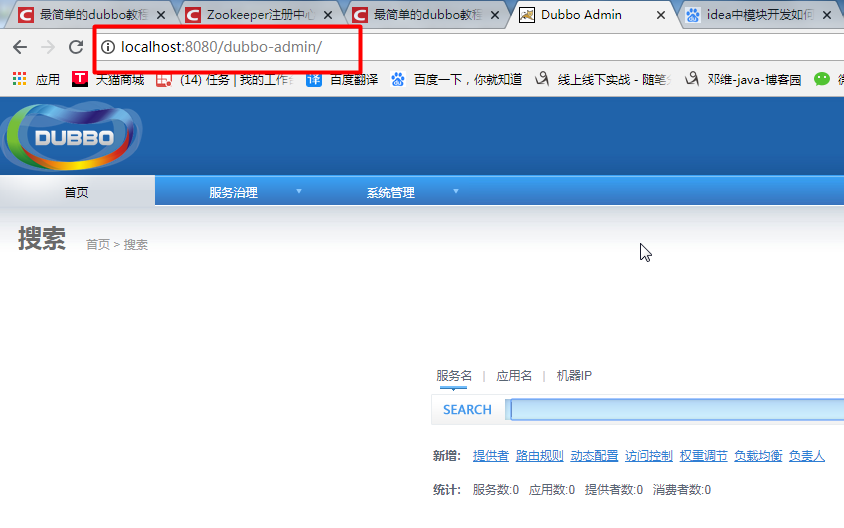Click the browser forward arrow
Screen dimensions: 844x528
[48, 47]
